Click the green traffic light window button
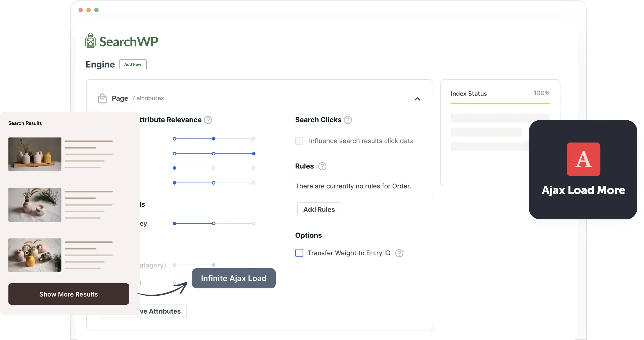Screen dimensions: 644x340 tap(97, 10)
